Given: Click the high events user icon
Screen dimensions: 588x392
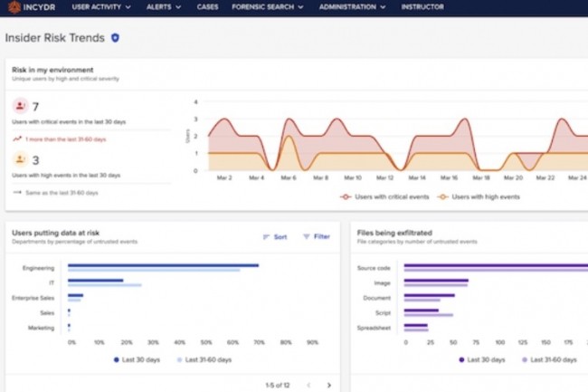Looking at the screenshot, I should (x=20, y=160).
